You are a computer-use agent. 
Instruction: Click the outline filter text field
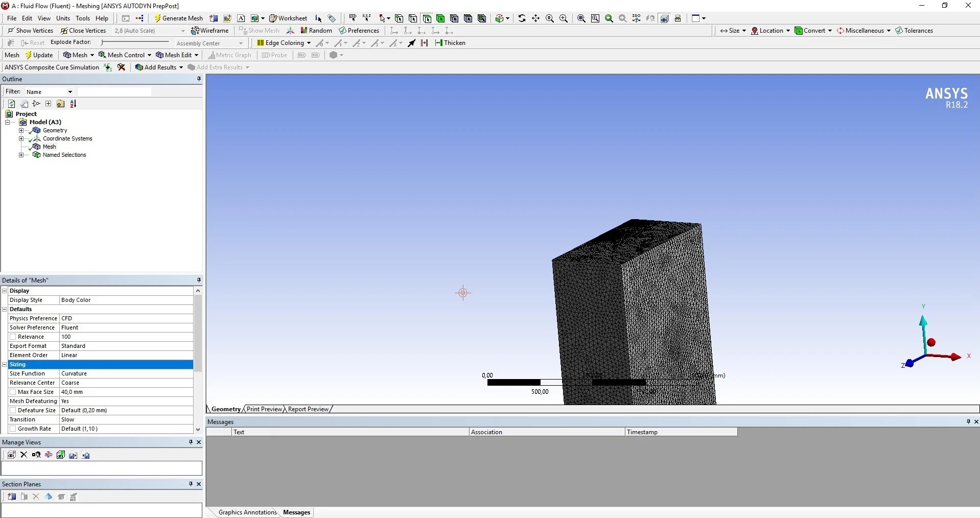[114, 92]
